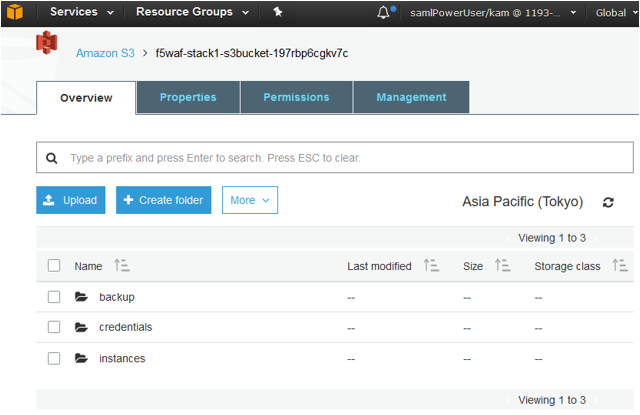Open the notifications bell icon
The image size is (640, 415).
point(383,12)
